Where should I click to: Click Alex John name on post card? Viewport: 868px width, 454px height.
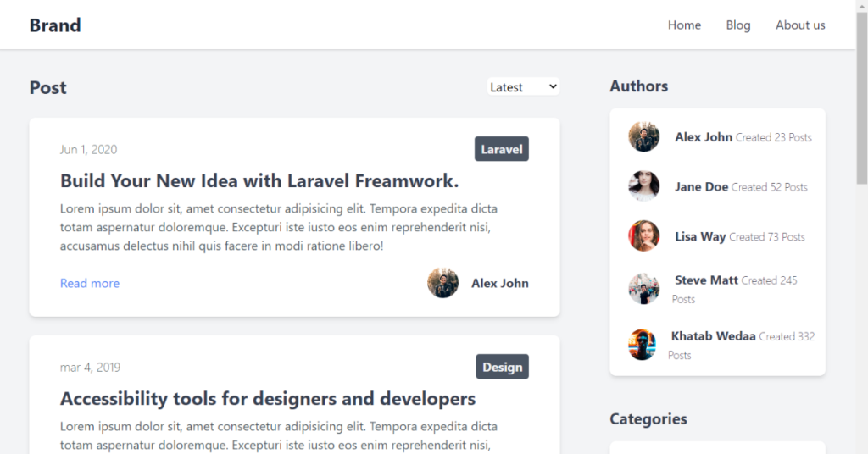pyautogui.click(x=500, y=283)
